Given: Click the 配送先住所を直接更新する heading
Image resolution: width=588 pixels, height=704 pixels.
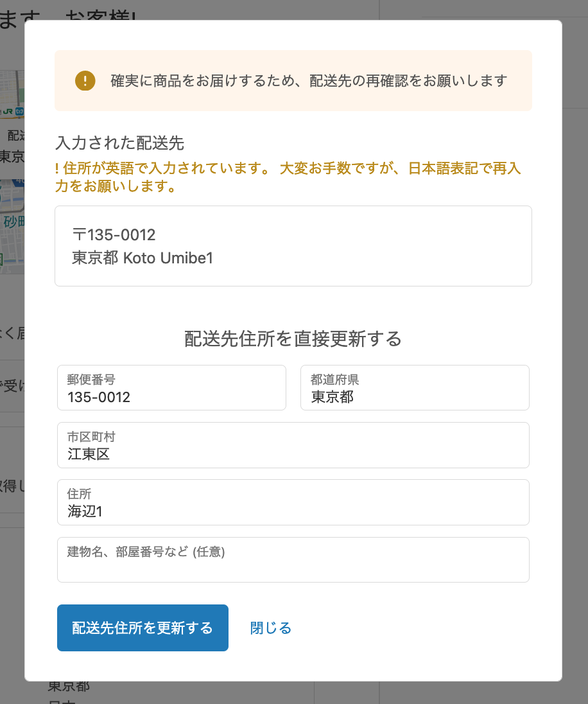Looking at the screenshot, I should pyautogui.click(x=293, y=339).
